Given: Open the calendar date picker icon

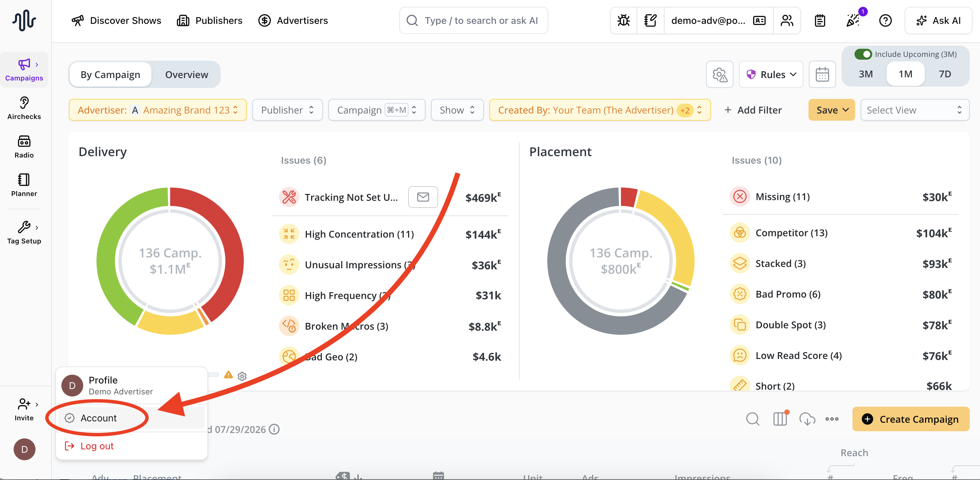Looking at the screenshot, I should pyautogui.click(x=822, y=75).
